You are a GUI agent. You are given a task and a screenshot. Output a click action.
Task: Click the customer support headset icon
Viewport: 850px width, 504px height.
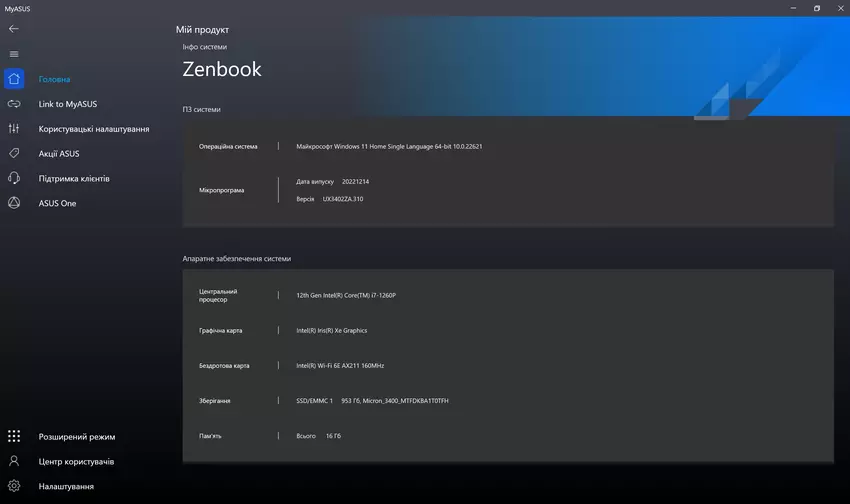pyautogui.click(x=14, y=179)
